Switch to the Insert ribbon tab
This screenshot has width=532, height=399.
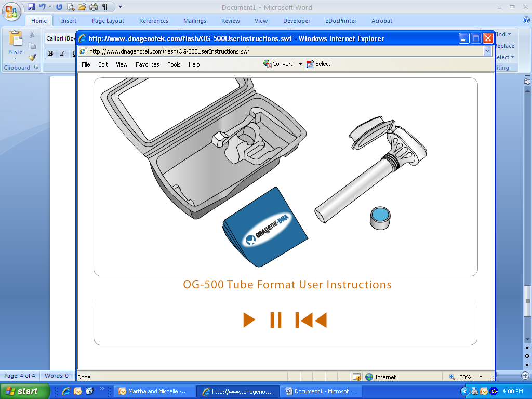point(69,21)
